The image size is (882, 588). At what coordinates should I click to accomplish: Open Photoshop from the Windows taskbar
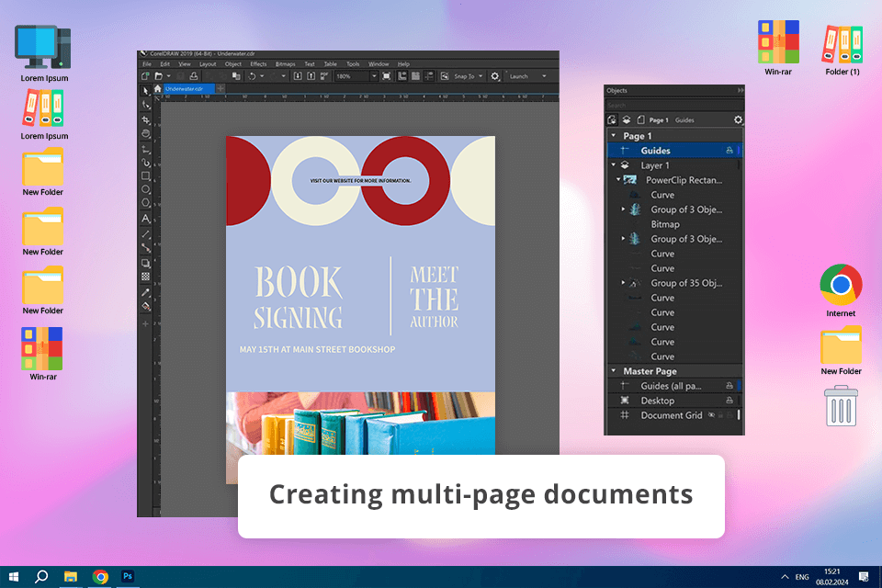tap(128, 576)
